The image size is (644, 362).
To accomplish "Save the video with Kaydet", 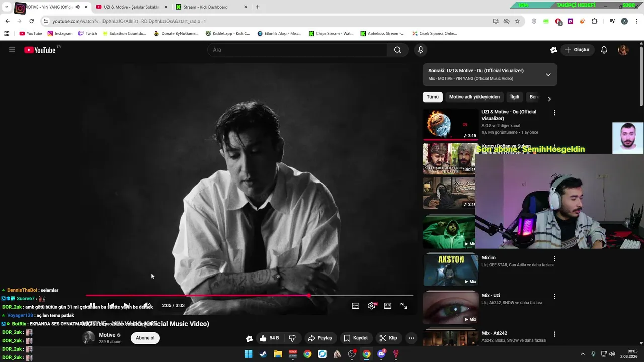I will (x=356, y=338).
